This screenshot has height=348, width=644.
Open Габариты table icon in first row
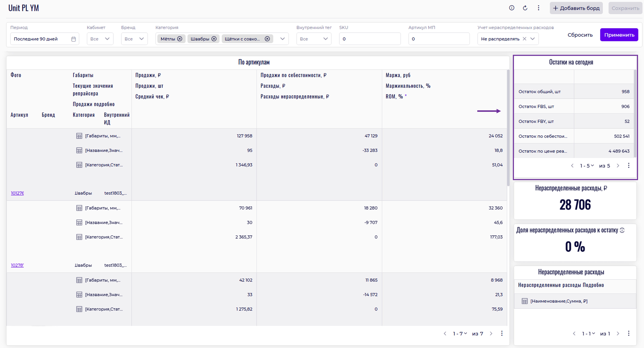[x=79, y=136]
